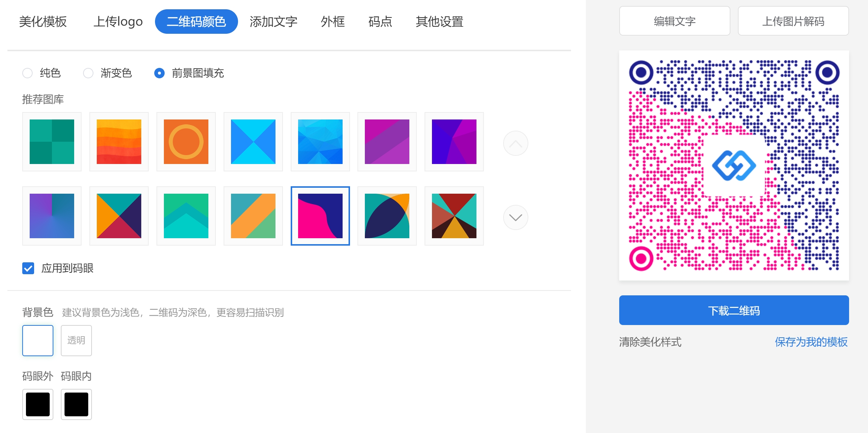Choose the teal-orange-green diagonal fill image

click(x=253, y=216)
